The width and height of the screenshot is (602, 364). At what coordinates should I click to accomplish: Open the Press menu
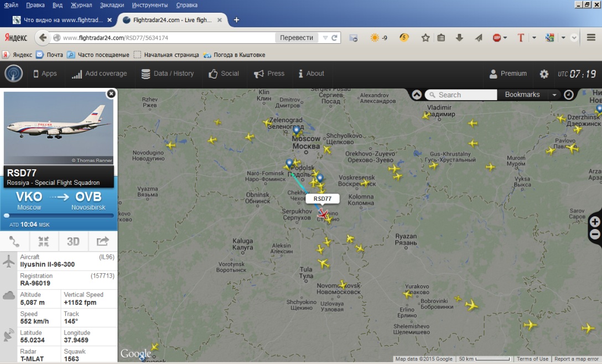click(x=269, y=74)
